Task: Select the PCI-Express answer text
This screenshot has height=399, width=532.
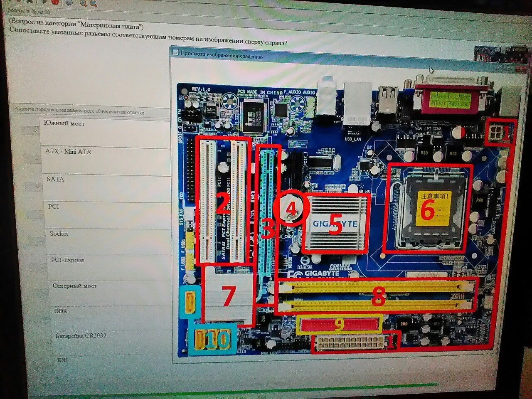Action: [x=68, y=260]
